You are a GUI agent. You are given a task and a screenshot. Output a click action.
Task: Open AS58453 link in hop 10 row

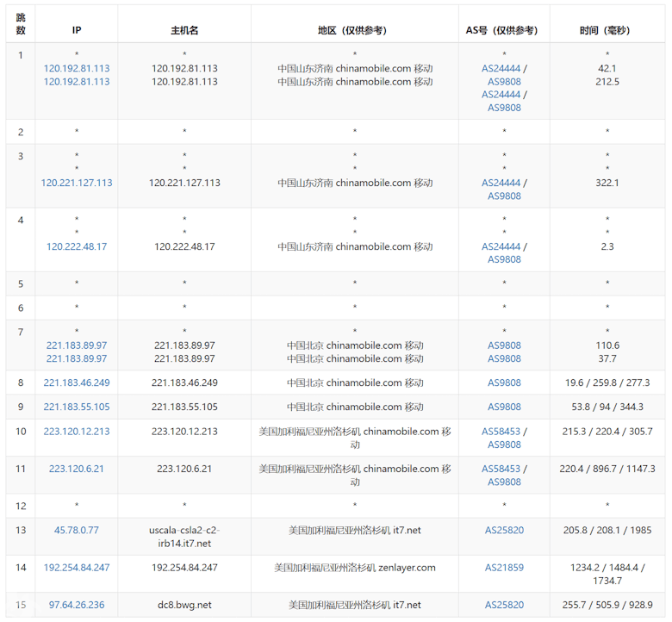pos(501,432)
